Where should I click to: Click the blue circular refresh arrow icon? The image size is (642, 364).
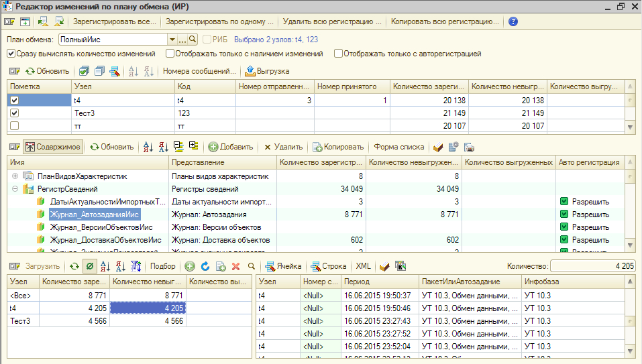[205, 267]
